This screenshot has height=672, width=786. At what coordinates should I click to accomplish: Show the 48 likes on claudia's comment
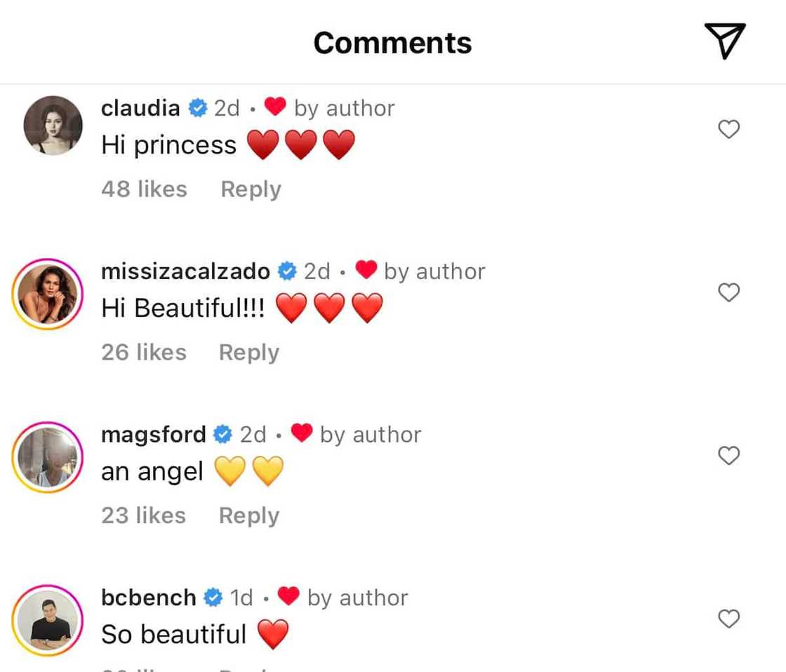coord(144,189)
